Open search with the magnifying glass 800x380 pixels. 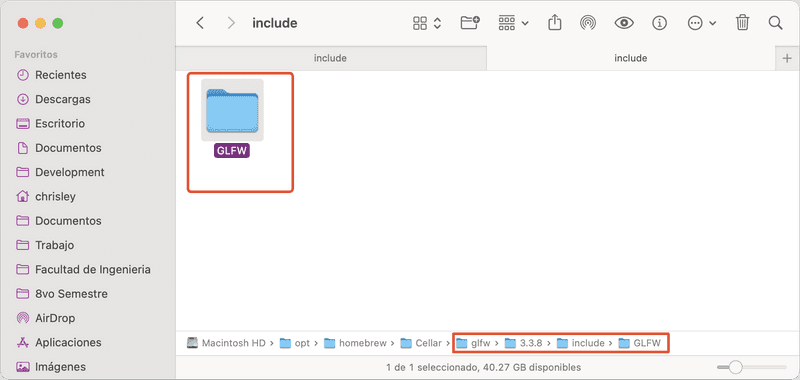(x=775, y=23)
